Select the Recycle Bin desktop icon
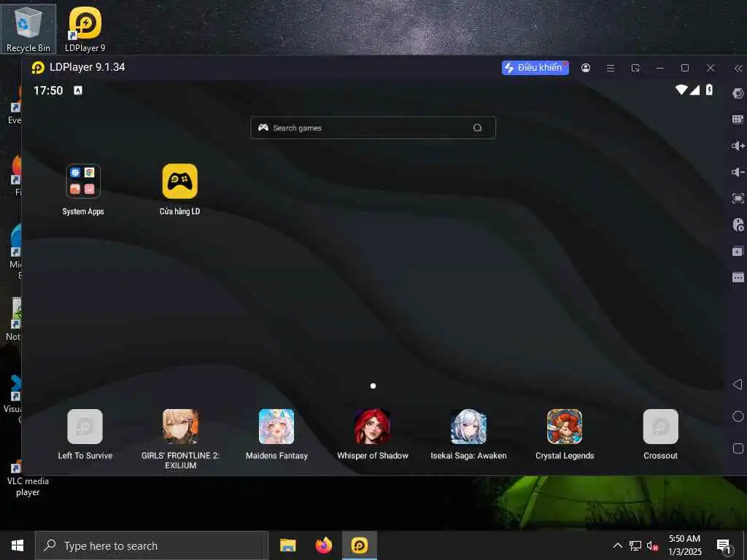The image size is (747, 560). click(x=28, y=28)
